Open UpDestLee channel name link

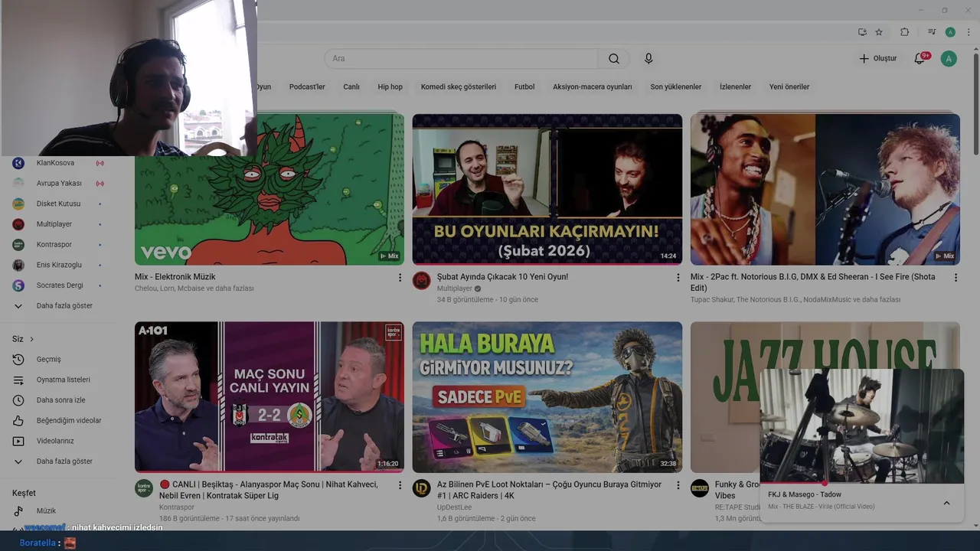point(454,507)
